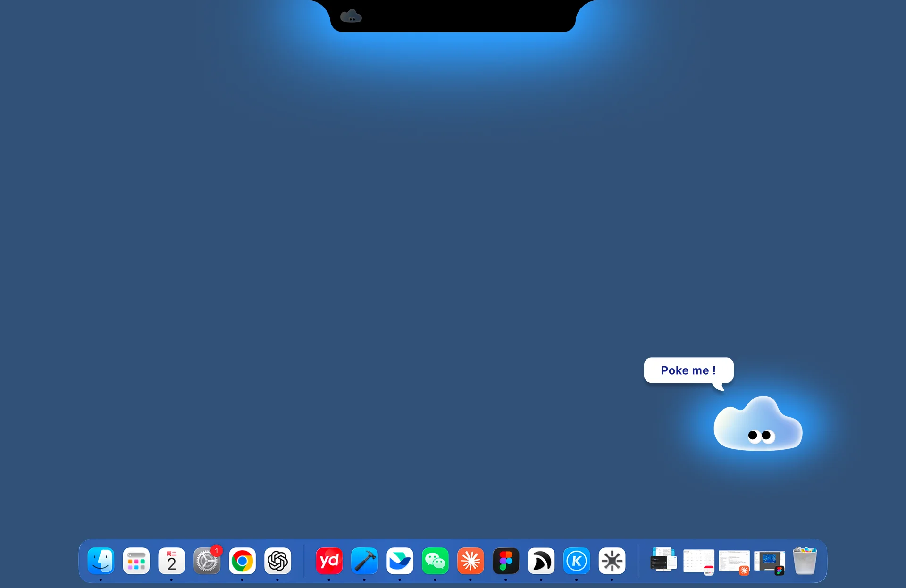Open the Trash in the Dock
Screen dimensions: 906x588
tap(805, 561)
